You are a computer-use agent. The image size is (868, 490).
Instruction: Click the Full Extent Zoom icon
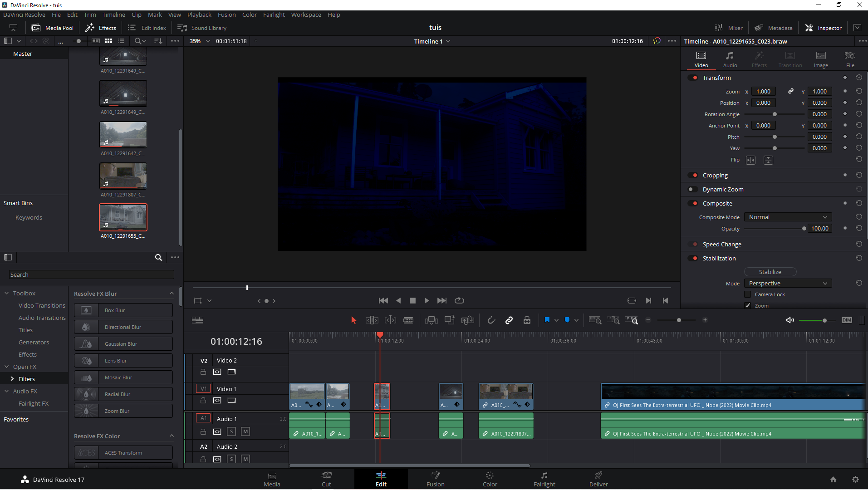point(595,320)
